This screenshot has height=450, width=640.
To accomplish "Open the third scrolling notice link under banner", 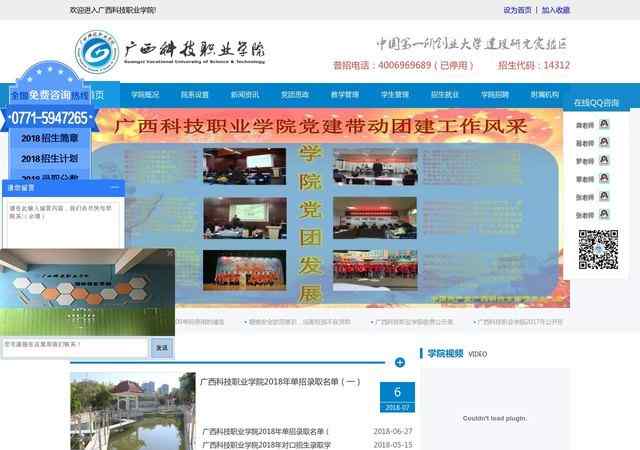I will coord(412,322).
